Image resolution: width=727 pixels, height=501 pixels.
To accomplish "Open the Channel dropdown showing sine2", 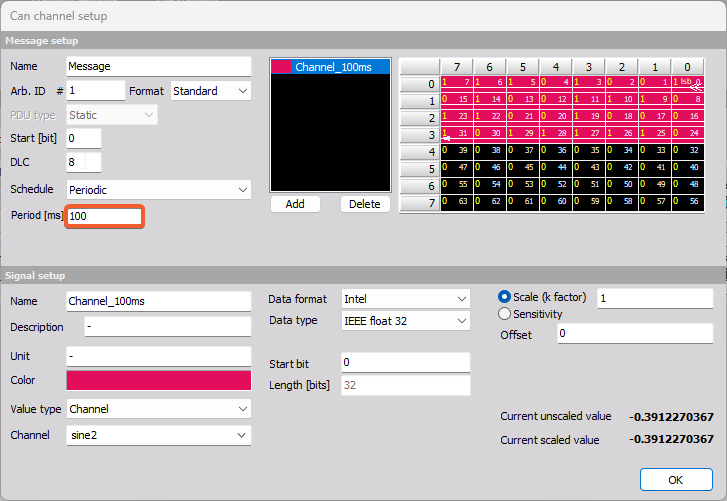I will pos(159,435).
